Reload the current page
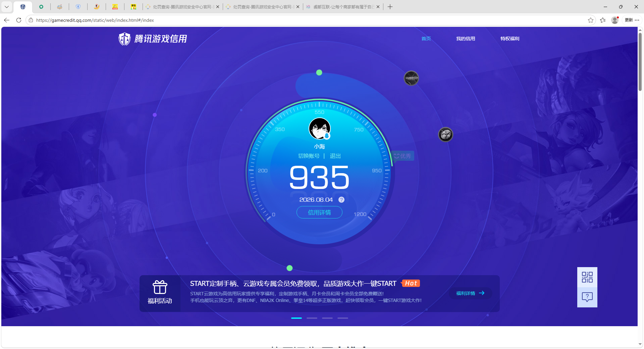This screenshot has height=349, width=644. [19, 20]
